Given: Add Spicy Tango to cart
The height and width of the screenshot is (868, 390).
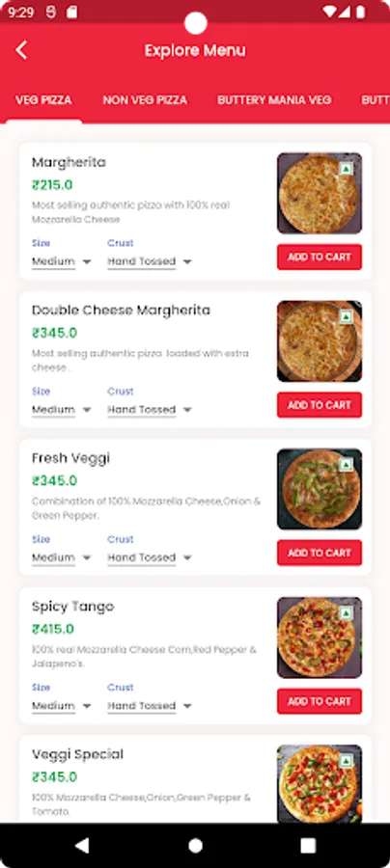Looking at the screenshot, I should click(320, 701).
